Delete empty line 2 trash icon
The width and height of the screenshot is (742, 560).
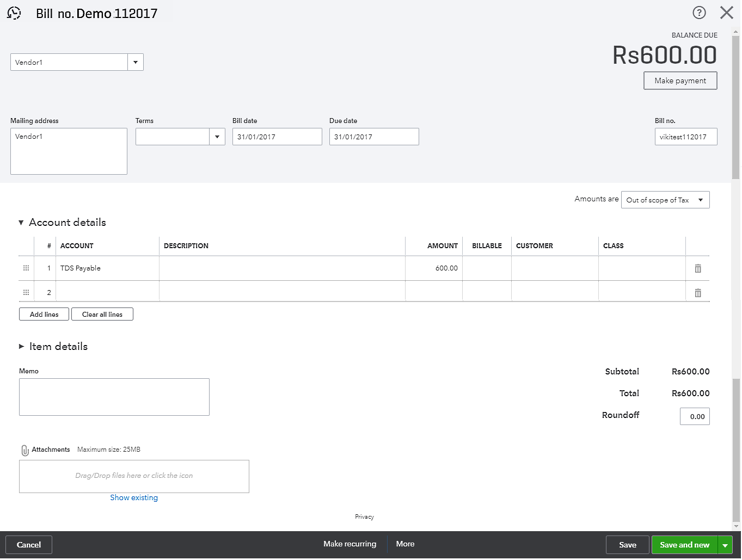click(698, 293)
